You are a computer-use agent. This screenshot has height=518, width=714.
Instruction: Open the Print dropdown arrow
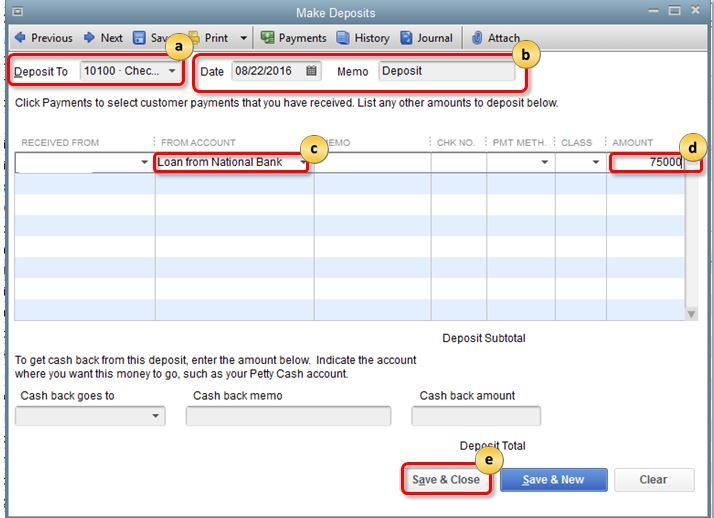244,38
